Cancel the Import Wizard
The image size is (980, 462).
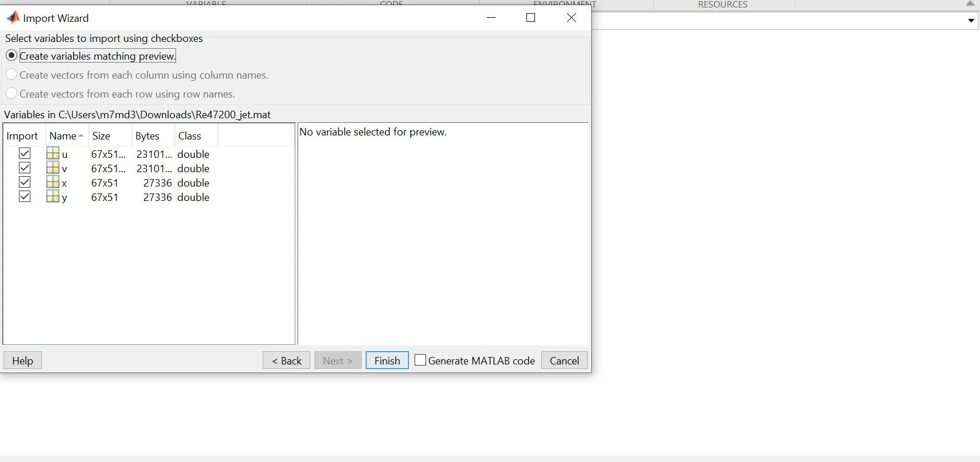[x=564, y=360]
